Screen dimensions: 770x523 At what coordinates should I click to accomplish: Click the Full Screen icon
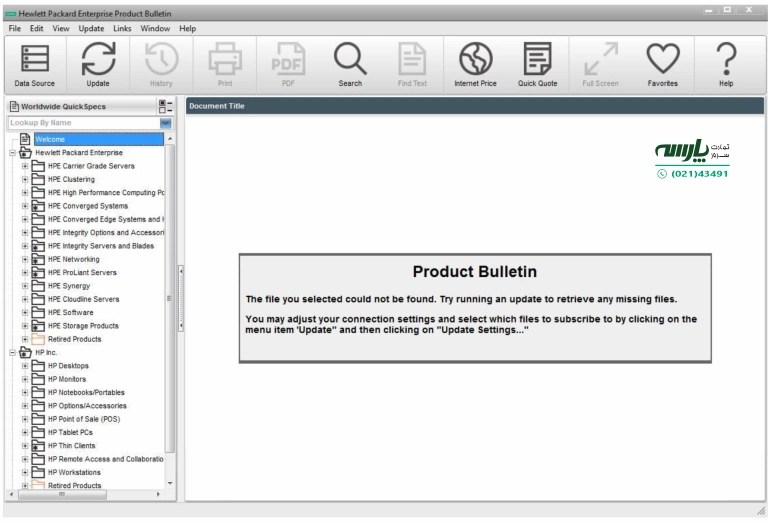point(601,59)
